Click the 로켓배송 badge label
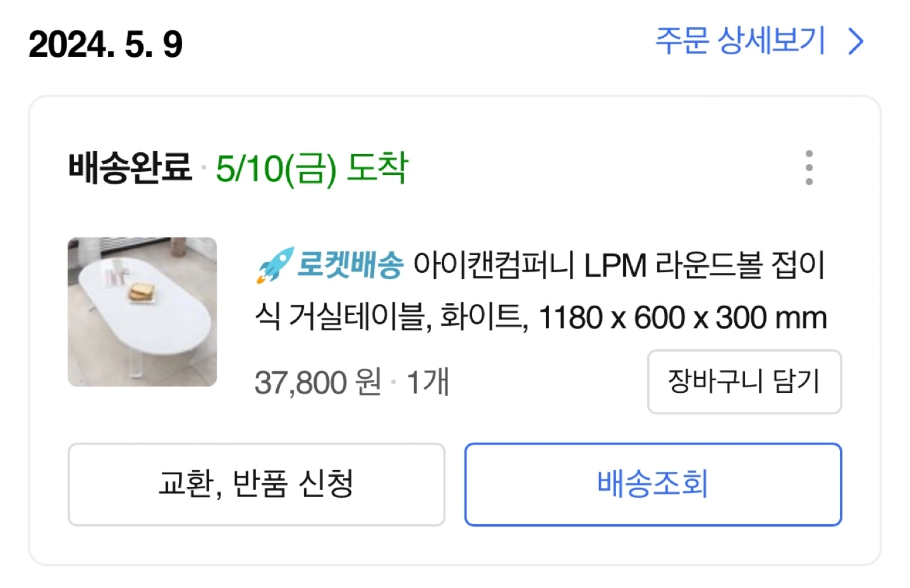This screenshot has height=588, width=910. tap(349, 265)
